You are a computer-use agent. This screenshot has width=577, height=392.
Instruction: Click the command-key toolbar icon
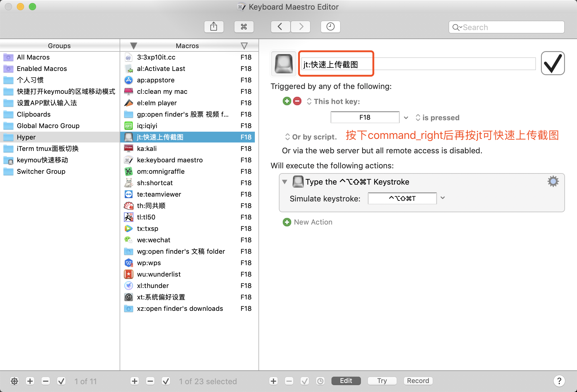[244, 27]
